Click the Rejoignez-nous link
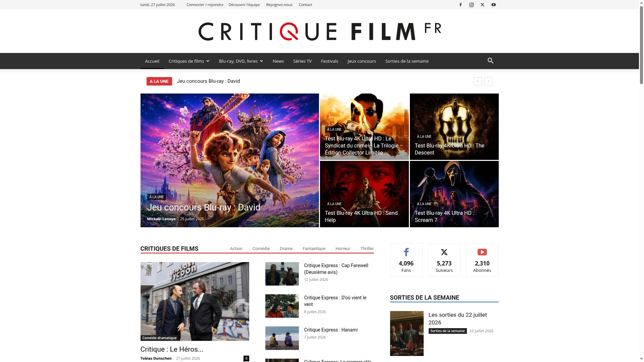The height and width of the screenshot is (362, 644). pos(279,5)
